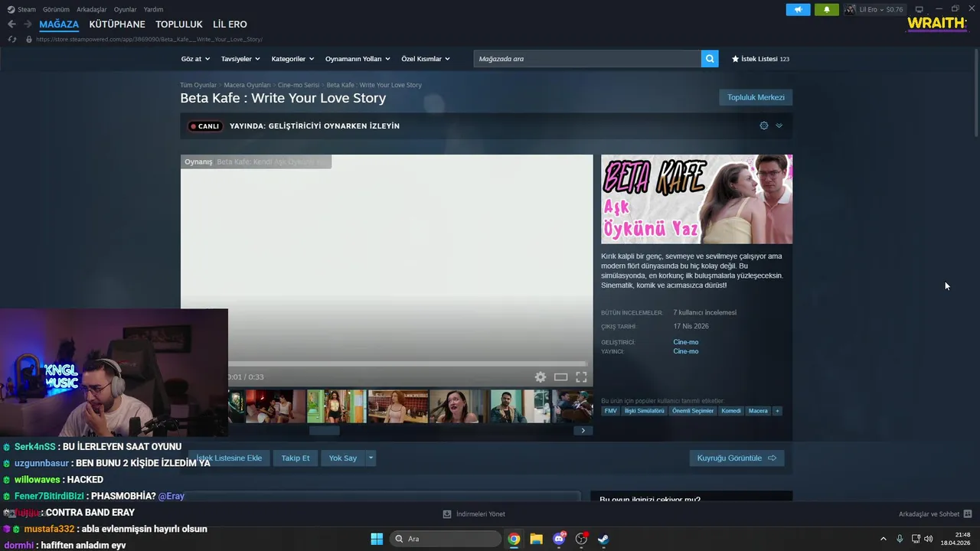Screen dimensions: 980x551
Task: Click the Tüm Oyunlar breadcrumb
Action: pos(198,85)
